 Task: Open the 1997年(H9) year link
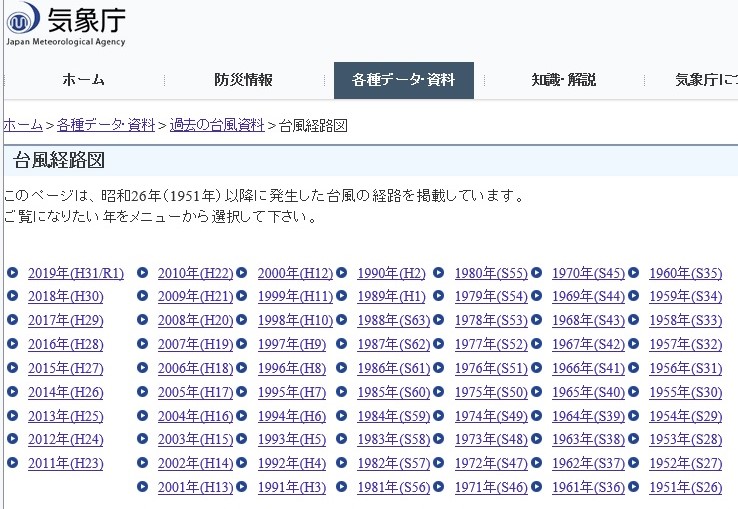click(x=292, y=345)
